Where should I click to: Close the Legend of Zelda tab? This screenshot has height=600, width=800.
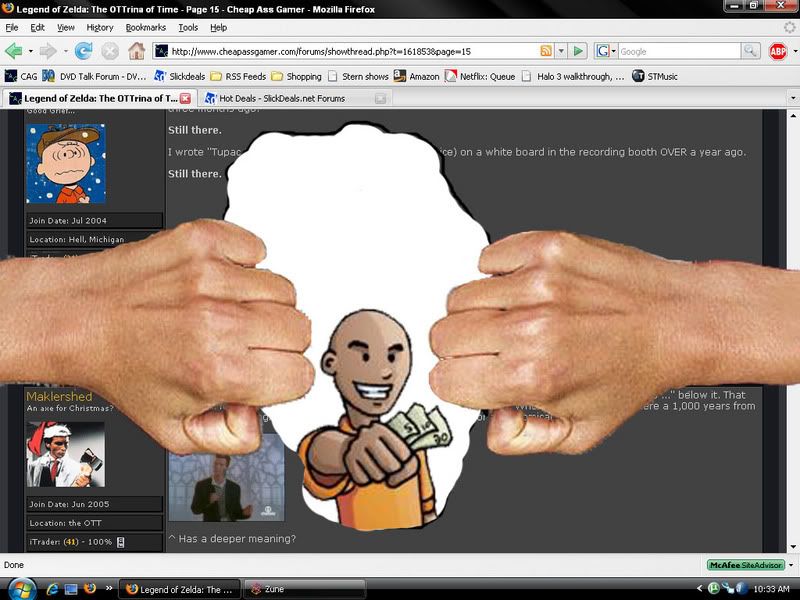186,98
